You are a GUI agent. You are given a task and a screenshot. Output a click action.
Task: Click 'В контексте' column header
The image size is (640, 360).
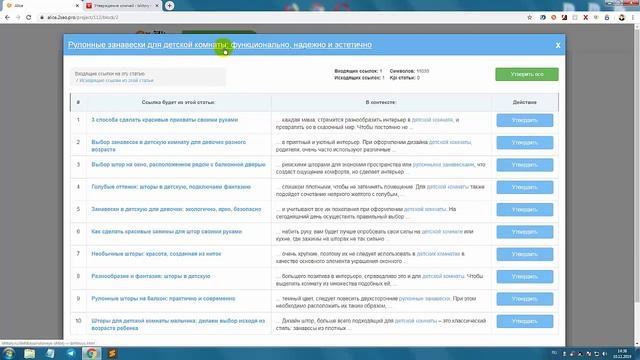coord(381,102)
